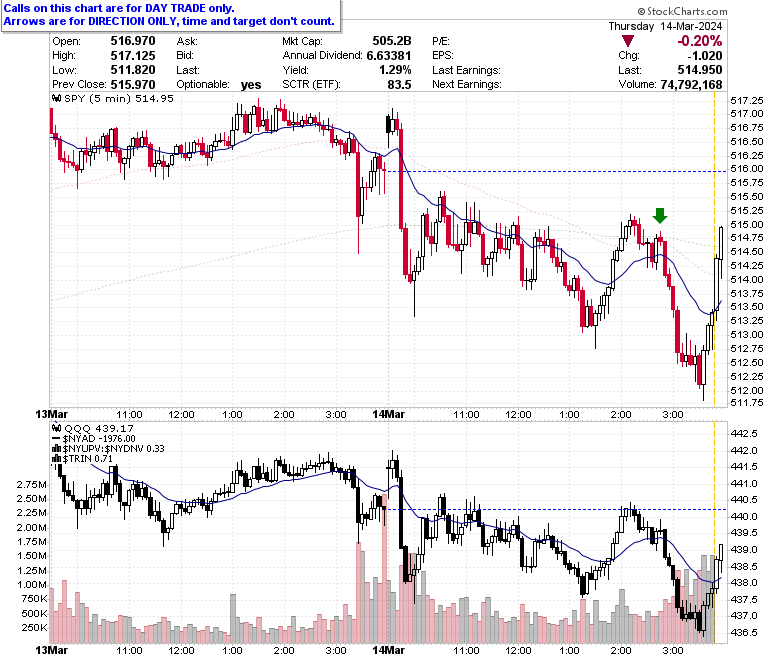Viewport: 780px width, 659px height.
Task: Click the '$NYAD -1976.00' legend entry
Action: [x=99, y=439]
